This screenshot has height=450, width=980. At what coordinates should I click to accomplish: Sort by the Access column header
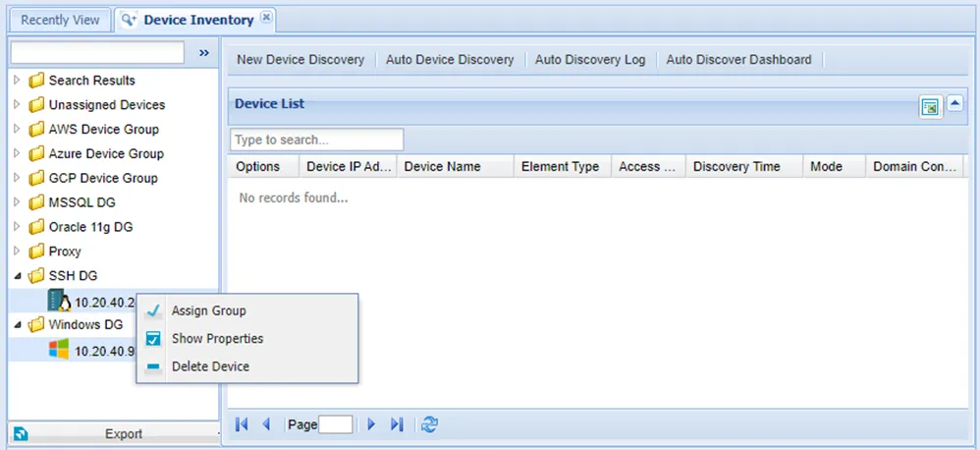click(x=648, y=167)
